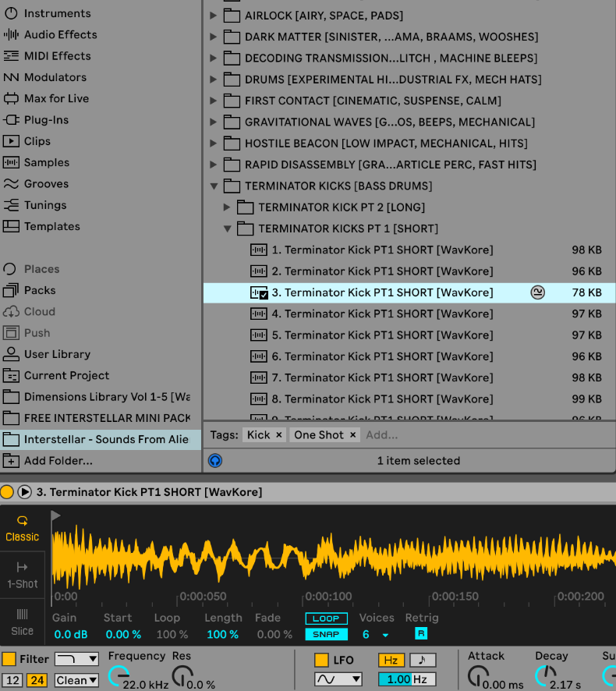This screenshot has height=691, width=616.
Task: Toggle the Filter on/off switch
Action: click(9, 659)
